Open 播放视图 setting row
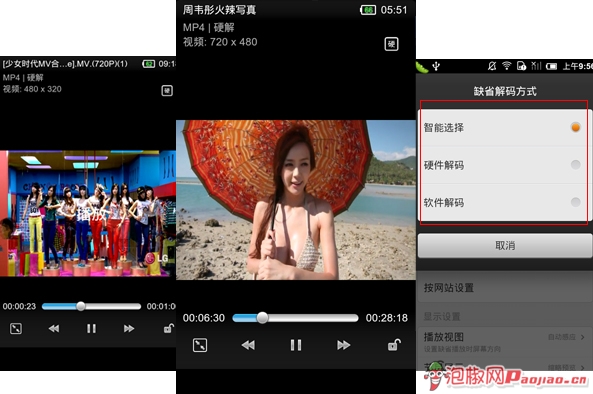Viewport: 593px width, 394px height. tap(505, 342)
